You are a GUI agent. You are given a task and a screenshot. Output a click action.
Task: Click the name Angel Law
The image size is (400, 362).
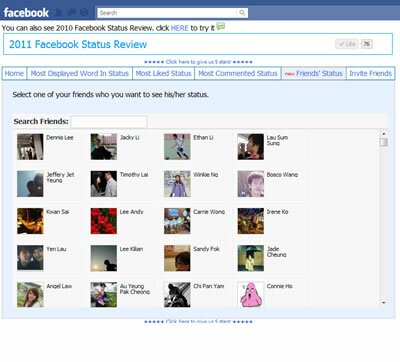pos(59,286)
